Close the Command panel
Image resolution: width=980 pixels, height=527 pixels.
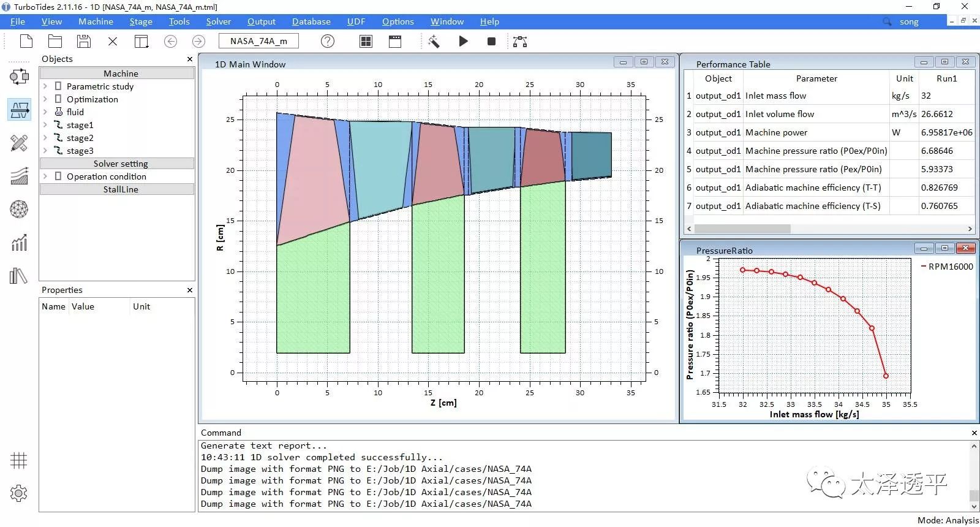click(x=974, y=433)
